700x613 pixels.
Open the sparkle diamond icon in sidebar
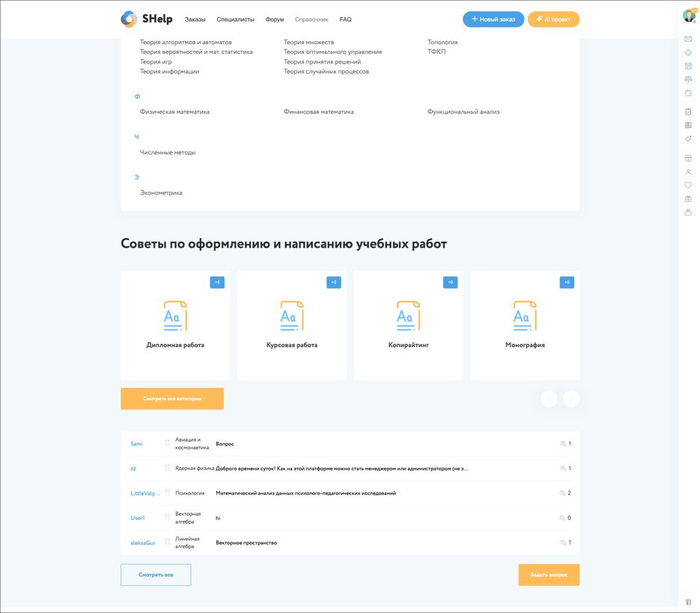click(688, 139)
